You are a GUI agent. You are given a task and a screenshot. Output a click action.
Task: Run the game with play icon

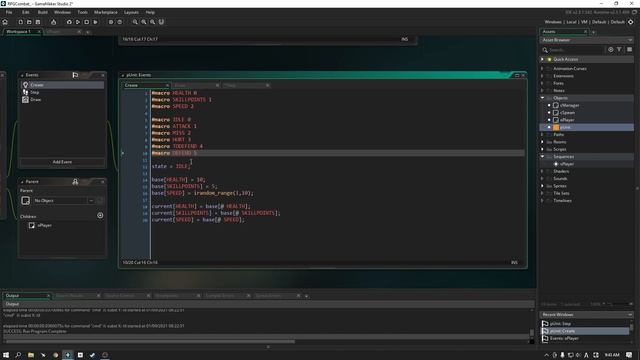pyautogui.click(x=78, y=22)
